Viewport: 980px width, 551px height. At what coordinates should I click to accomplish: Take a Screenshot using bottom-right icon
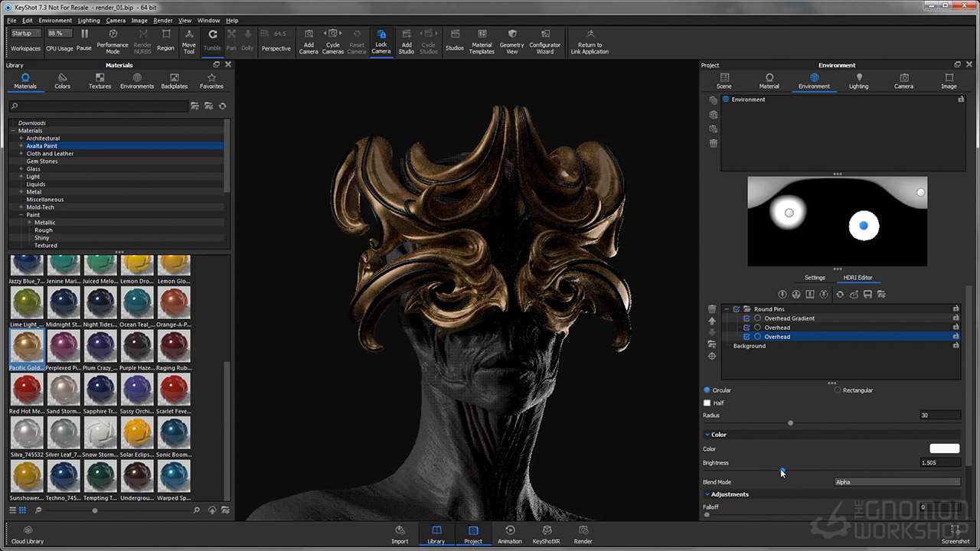[x=955, y=533]
